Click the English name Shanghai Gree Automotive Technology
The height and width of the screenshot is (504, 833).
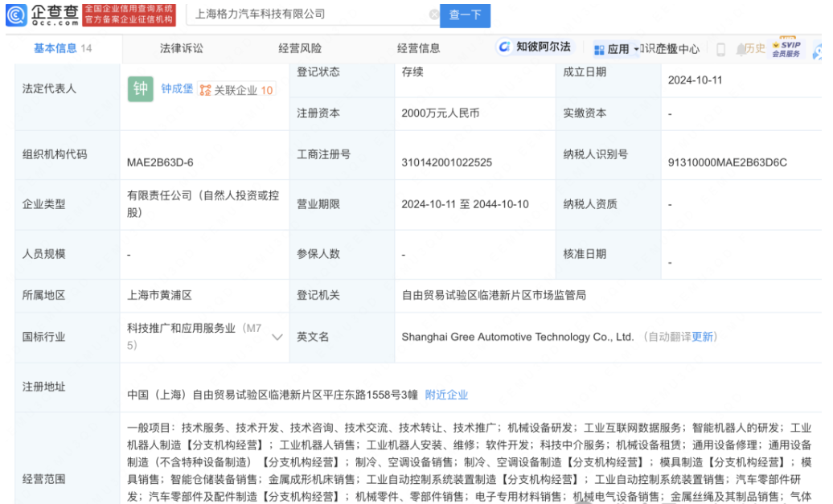pos(518,337)
